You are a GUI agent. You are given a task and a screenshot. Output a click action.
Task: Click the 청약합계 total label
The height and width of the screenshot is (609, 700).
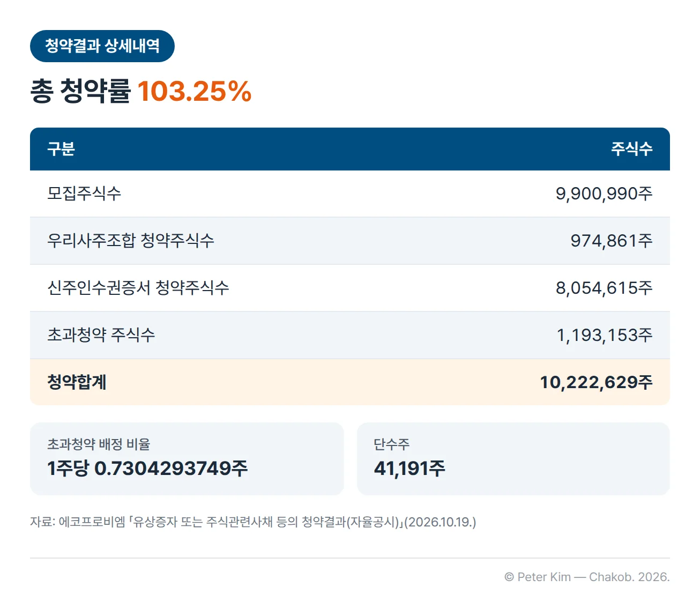tap(77, 382)
